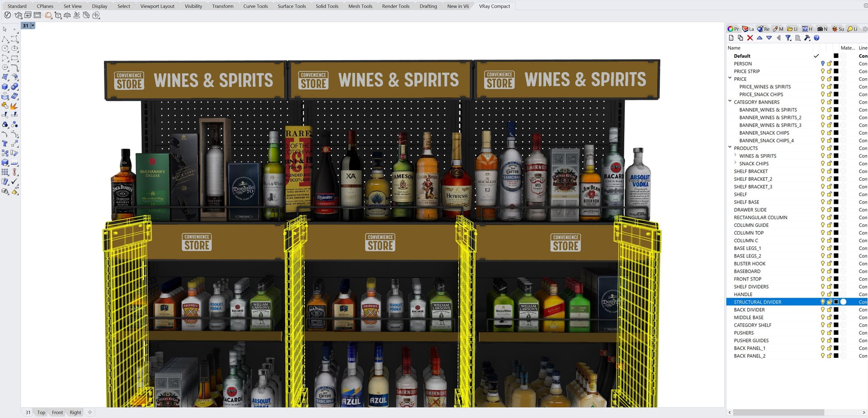Click the layer panel horizontal scrollbar
The image size is (868, 418).
click(778, 413)
